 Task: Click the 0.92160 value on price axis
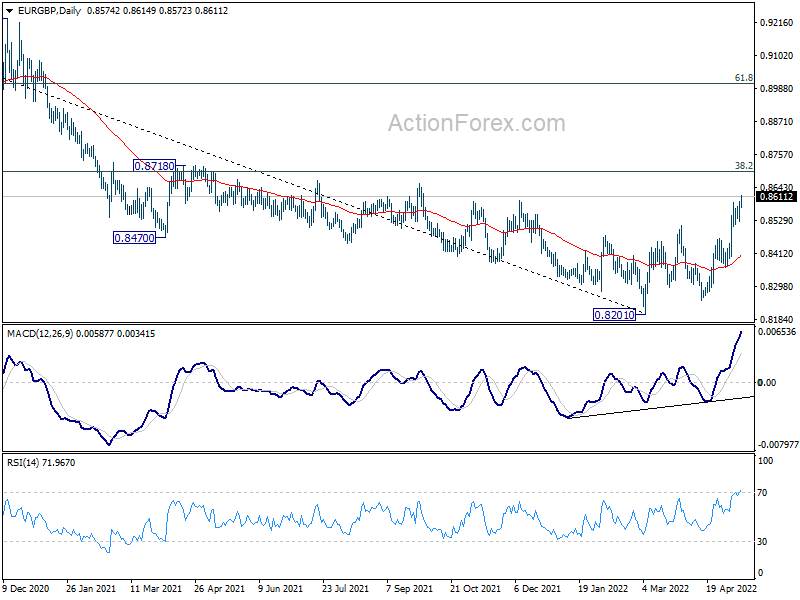coord(776,22)
